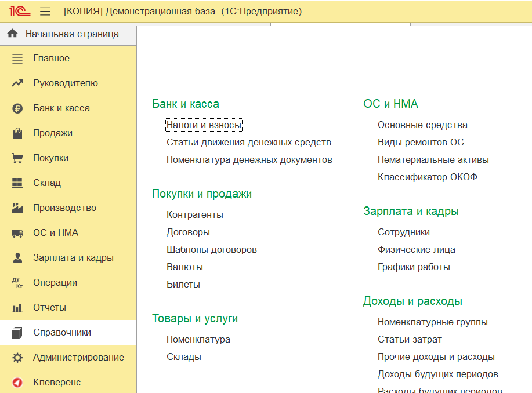Open the Отчеты section

(x=49, y=308)
